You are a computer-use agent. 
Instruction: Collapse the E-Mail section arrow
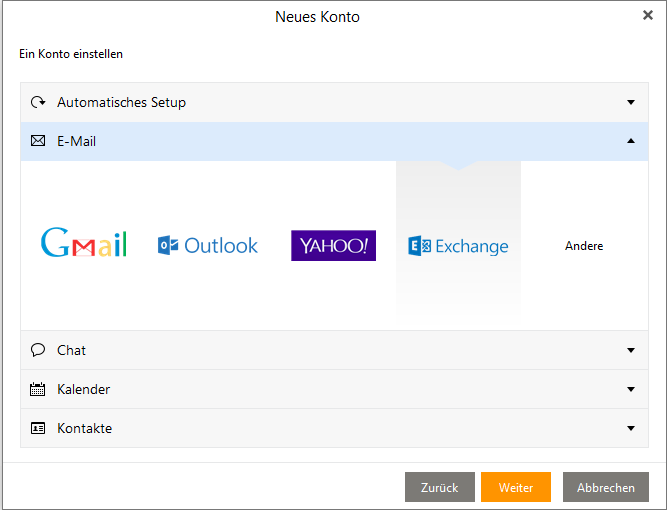tap(631, 142)
